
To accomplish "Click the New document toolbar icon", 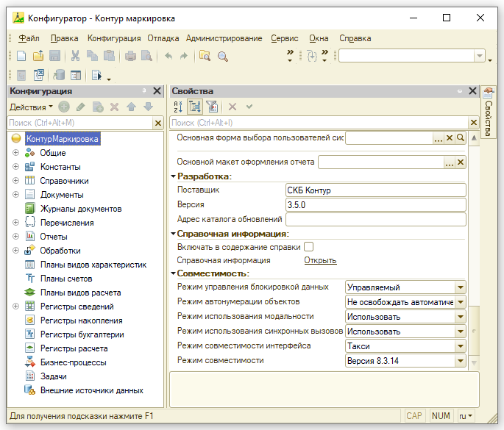I will tap(21, 56).
